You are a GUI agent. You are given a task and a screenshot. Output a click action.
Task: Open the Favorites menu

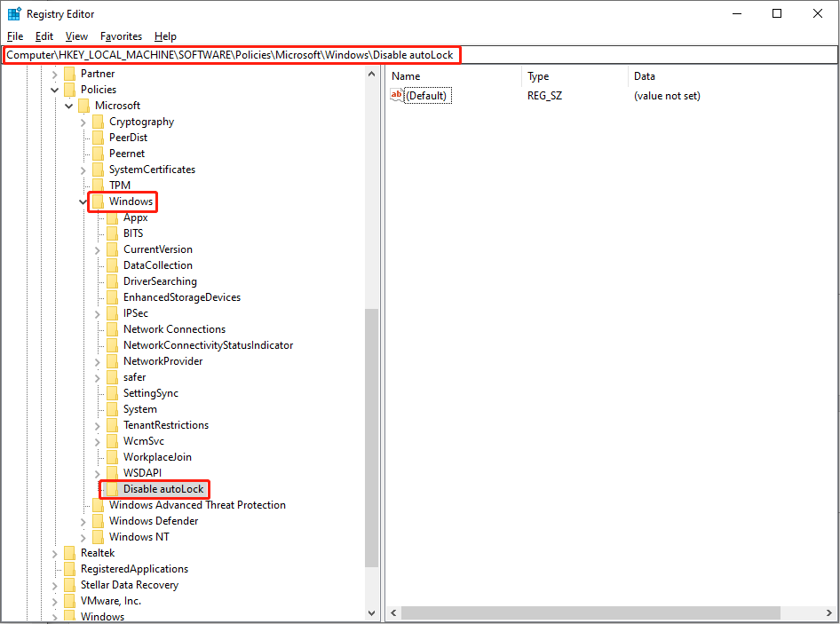tap(121, 36)
